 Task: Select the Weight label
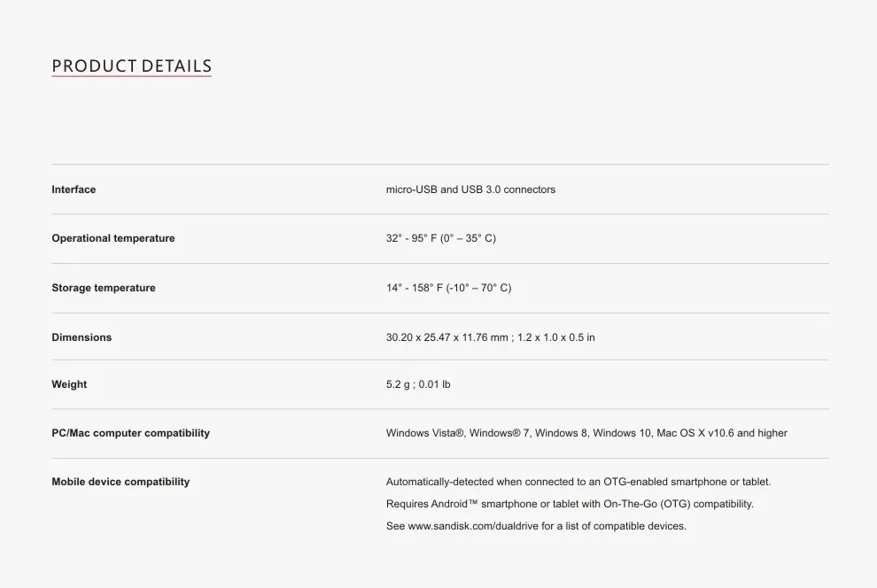click(x=69, y=384)
